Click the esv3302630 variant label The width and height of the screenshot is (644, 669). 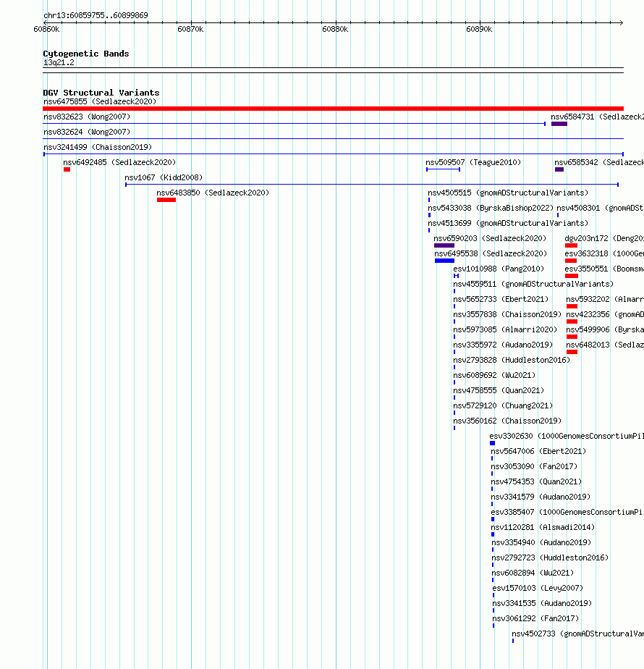pyautogui.click(x=567, y=437)
